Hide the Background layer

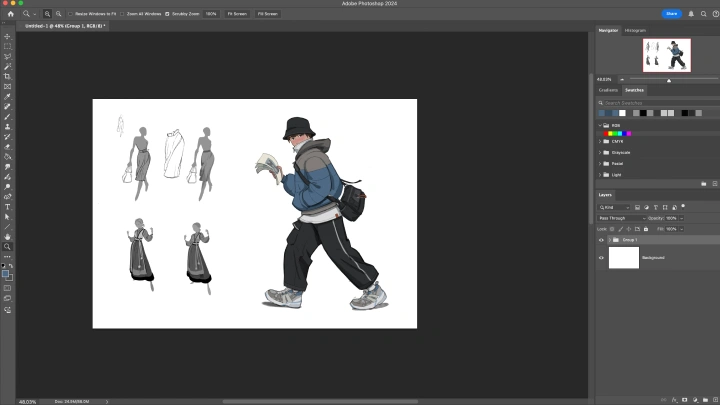tap(601, 258)
